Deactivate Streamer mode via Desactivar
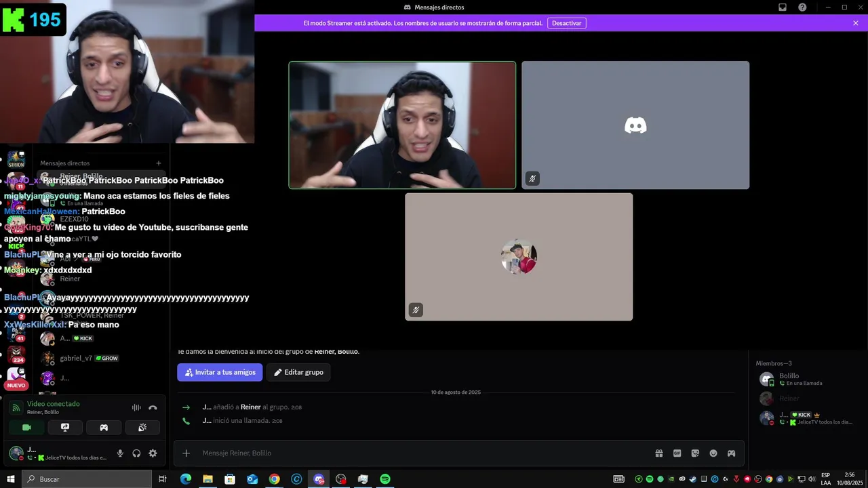The image size is (868, 488). tap(566, 23)
